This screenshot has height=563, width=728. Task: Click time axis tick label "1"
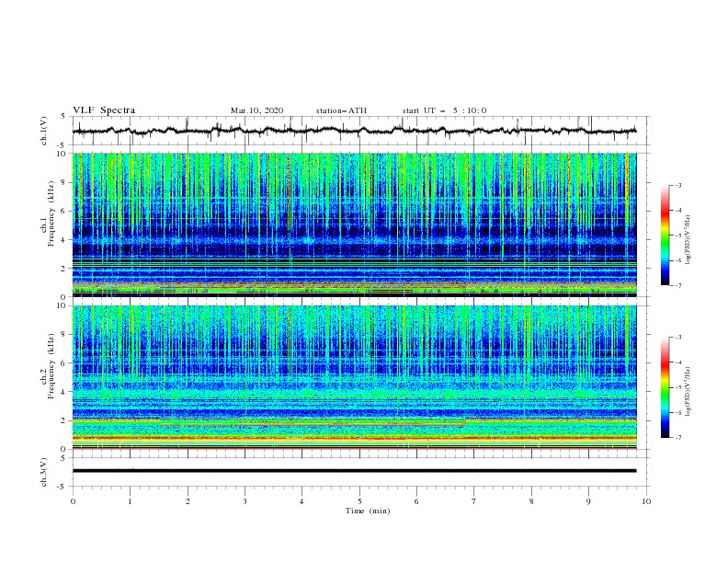click(130, 501)
